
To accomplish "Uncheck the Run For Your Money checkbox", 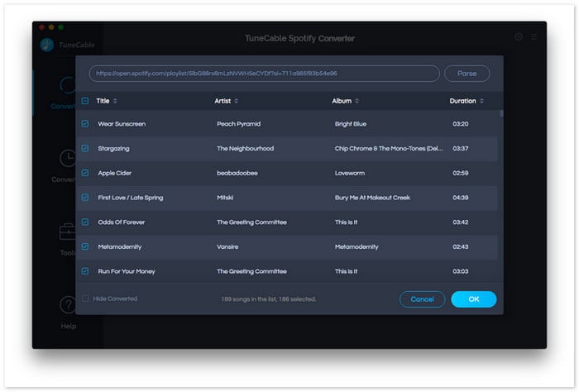I will (85, 271).
